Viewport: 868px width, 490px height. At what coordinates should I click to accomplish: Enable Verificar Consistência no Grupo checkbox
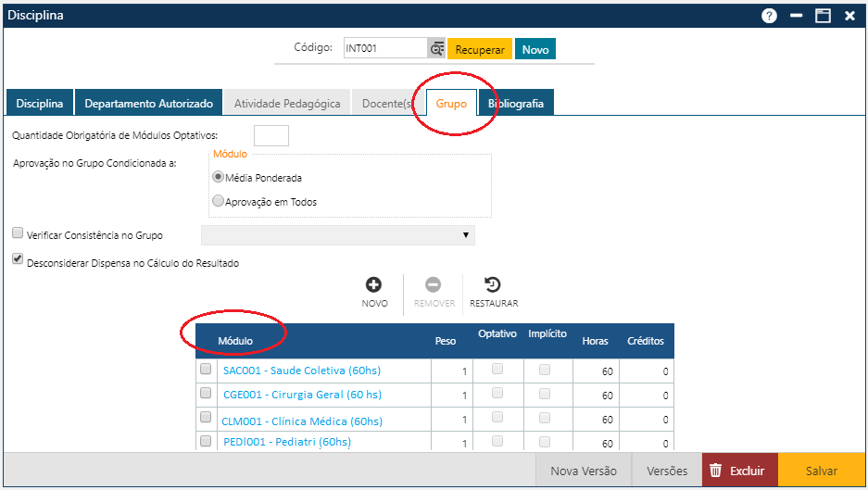[18, 234]
